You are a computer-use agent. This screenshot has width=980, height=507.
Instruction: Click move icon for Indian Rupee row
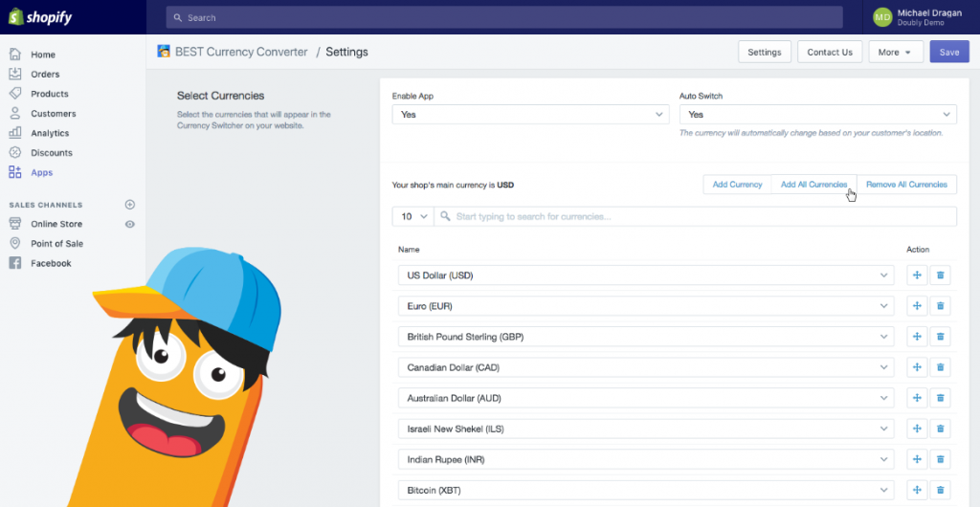[917, 459]
